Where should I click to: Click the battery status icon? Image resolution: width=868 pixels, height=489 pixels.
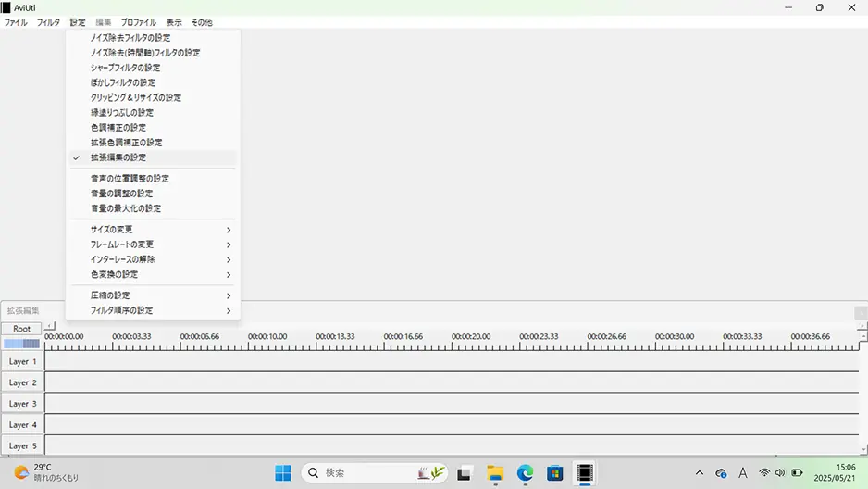[x=797, y=472]
